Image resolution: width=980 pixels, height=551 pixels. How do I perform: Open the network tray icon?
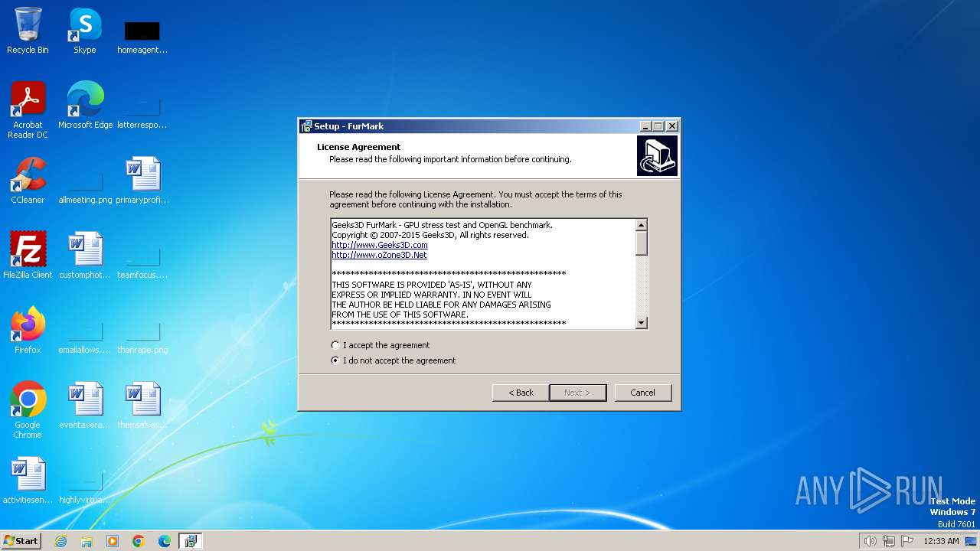(x=889, y=541)
